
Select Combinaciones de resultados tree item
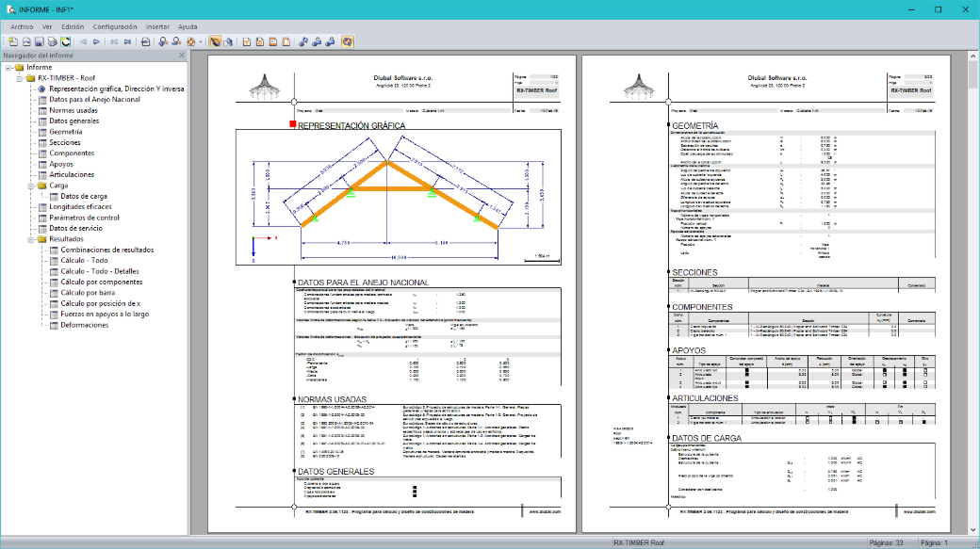(106, 250)
